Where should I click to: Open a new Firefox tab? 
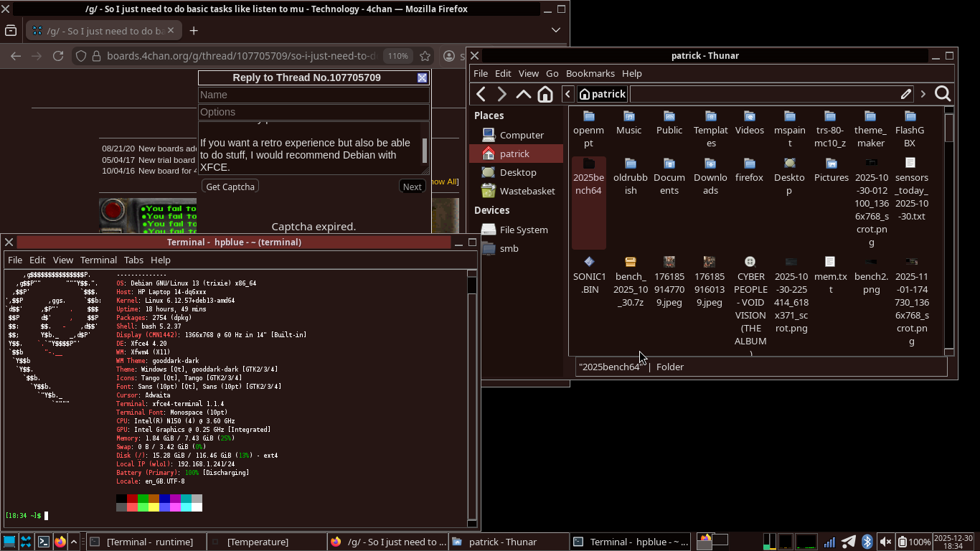click(194, 30)
